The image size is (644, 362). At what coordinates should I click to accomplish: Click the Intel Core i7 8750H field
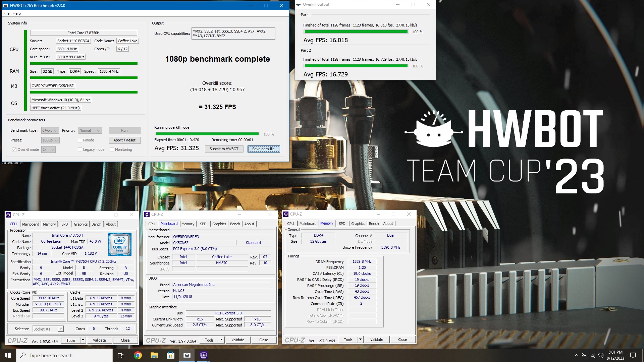84,33
